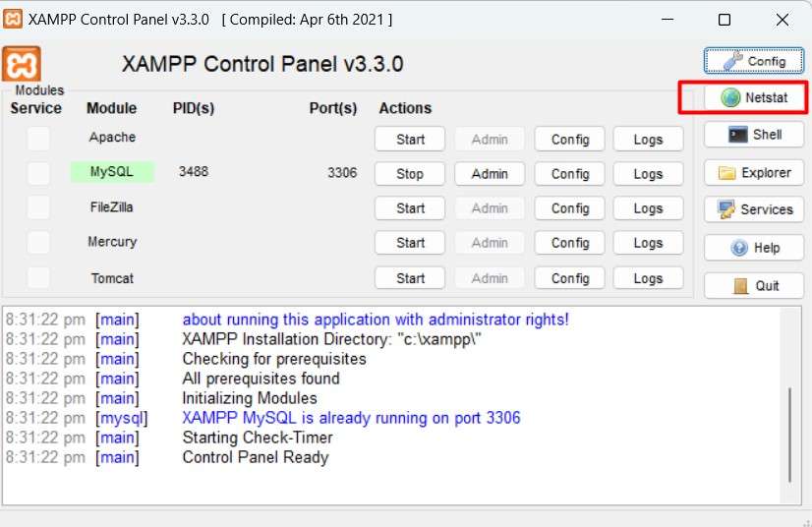Click the Mercury module label
Viewport: 812px width, 527px height.
point(112,242)
